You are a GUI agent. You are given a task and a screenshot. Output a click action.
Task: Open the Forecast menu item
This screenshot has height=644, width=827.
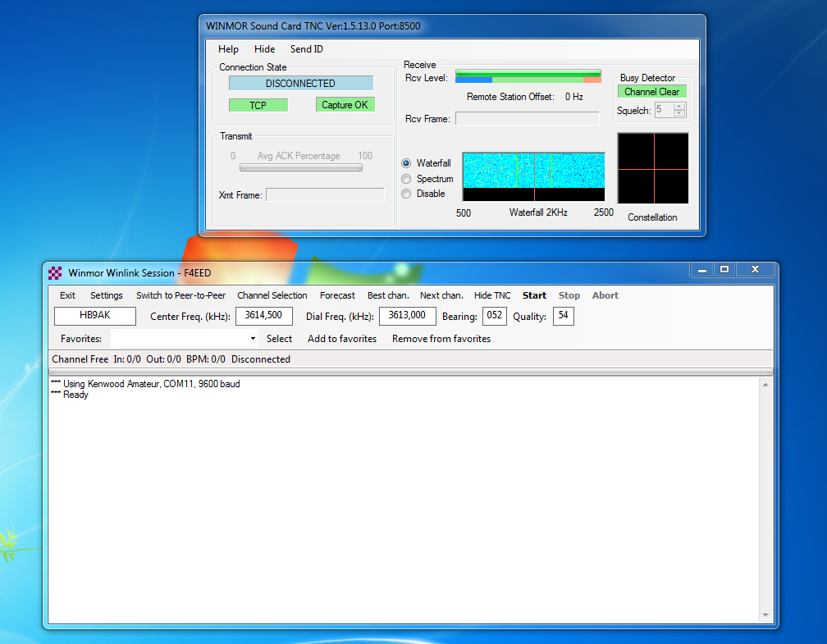click(x=337, y=295)
